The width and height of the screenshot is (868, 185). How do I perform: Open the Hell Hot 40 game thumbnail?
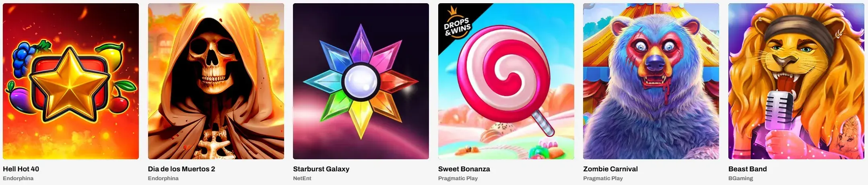click(71, 81)
